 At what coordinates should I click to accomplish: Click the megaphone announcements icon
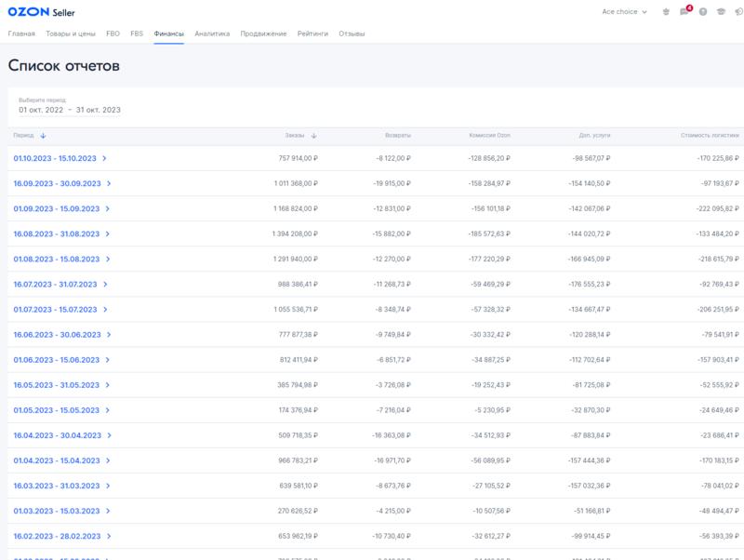point(738,12)
